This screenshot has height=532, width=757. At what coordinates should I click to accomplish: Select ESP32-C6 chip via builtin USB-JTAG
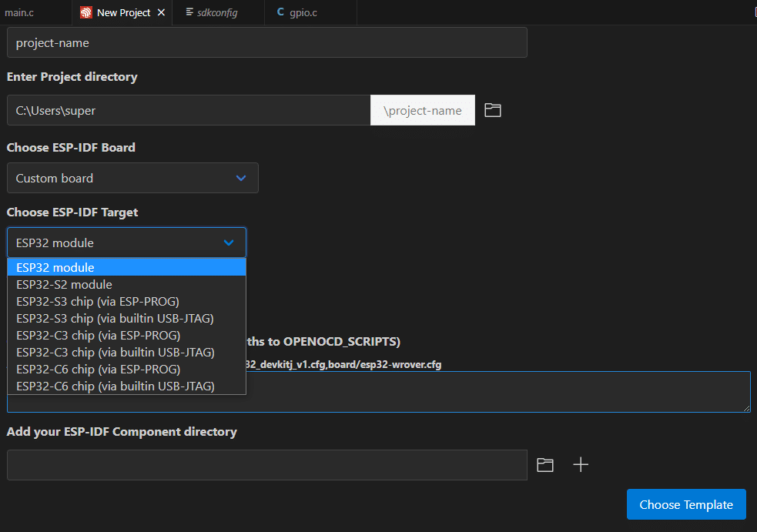[126, 386]
